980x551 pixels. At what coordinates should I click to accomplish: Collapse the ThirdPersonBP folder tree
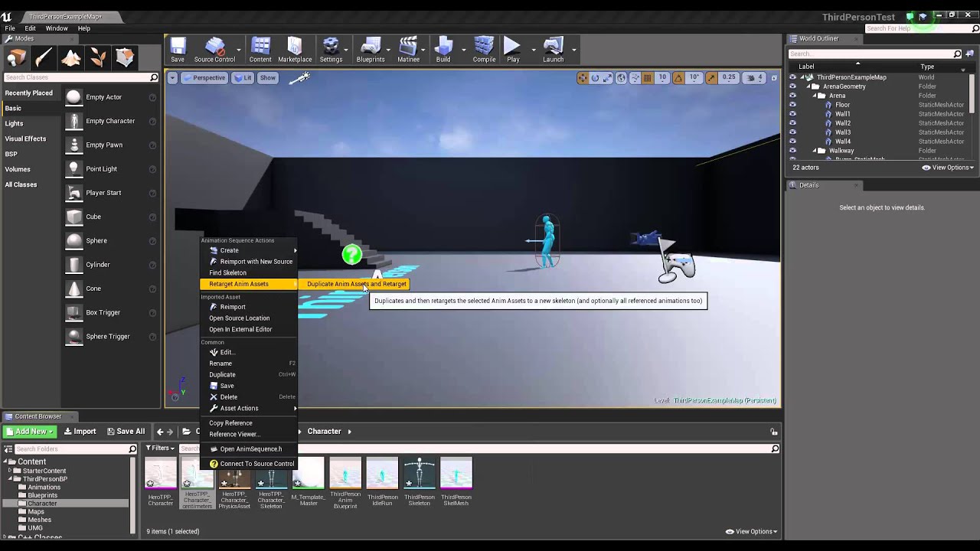pos(11,479)
